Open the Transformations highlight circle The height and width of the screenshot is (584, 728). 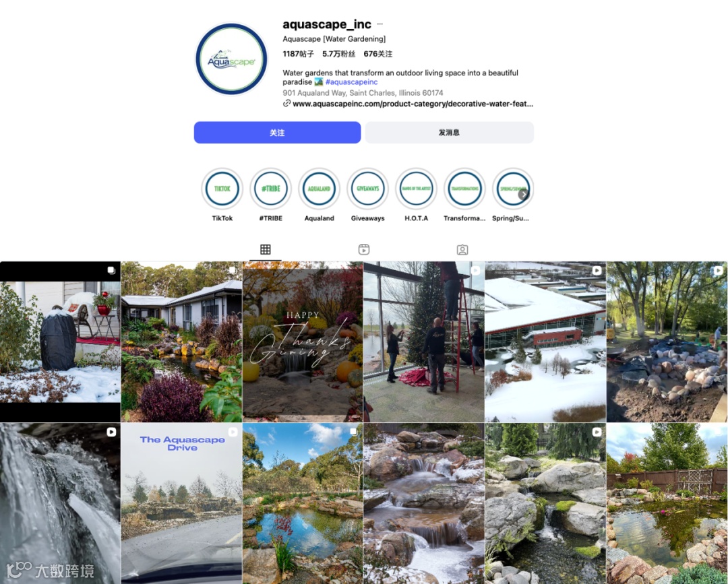(464, 189)
